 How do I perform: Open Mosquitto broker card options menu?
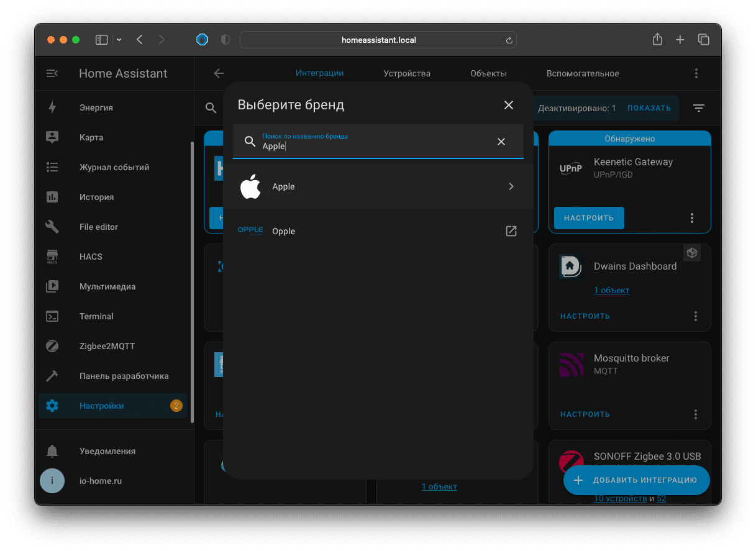[696, 414]
